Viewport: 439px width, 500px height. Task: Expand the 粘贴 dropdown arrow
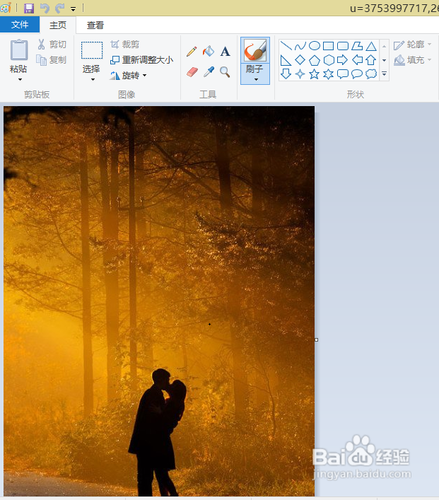20,79
